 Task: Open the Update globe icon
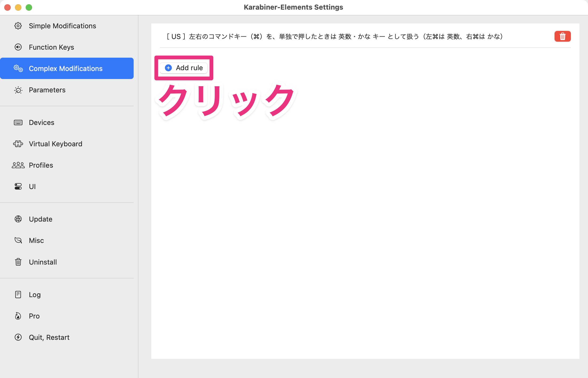(18, 219)
